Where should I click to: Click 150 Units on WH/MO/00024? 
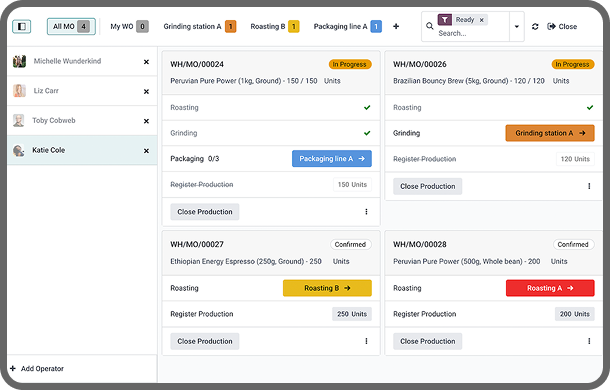tap(352, 184)
